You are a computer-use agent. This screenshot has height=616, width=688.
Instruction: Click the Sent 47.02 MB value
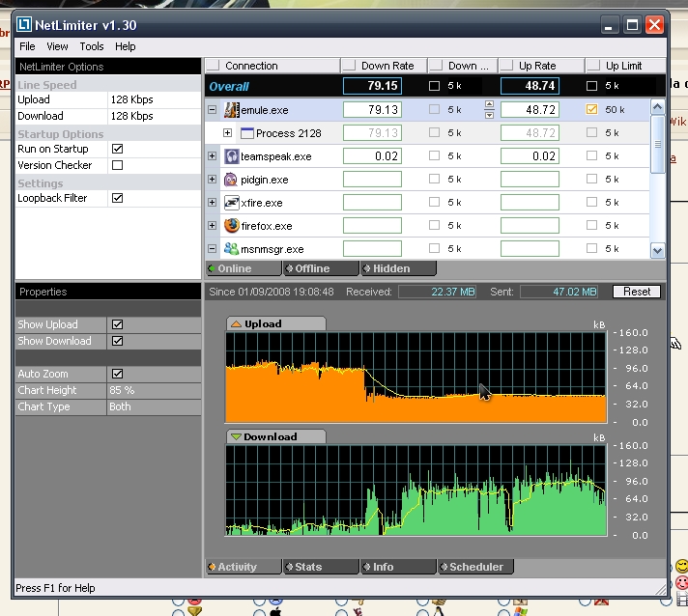(x=559, y=292)
